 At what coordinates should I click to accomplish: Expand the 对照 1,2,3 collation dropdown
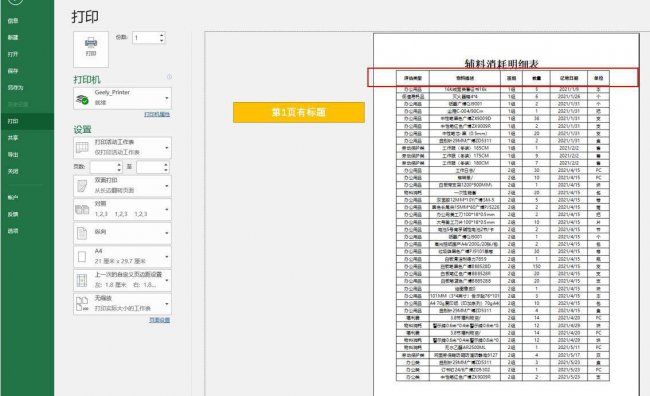click(x=122, y=209)
